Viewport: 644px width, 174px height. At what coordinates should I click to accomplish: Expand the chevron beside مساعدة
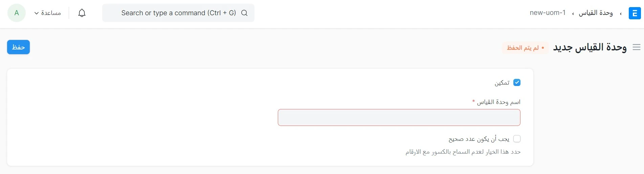[37, 13]
